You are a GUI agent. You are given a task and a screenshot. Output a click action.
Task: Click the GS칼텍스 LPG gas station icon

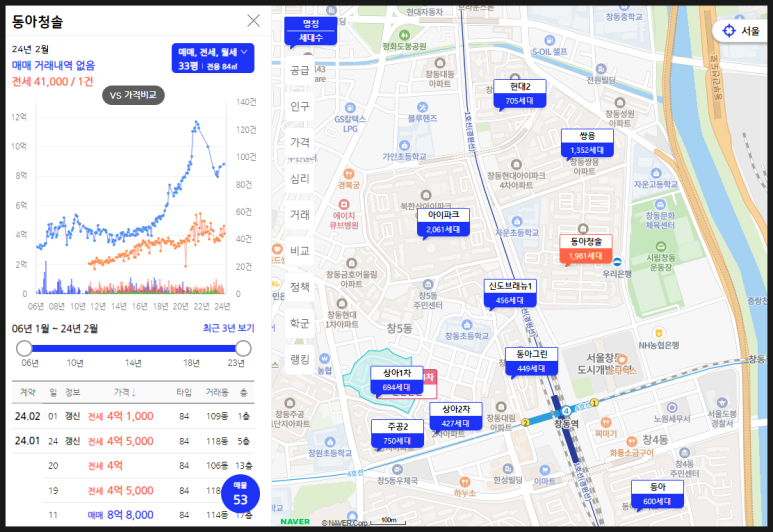coord(350,107)
